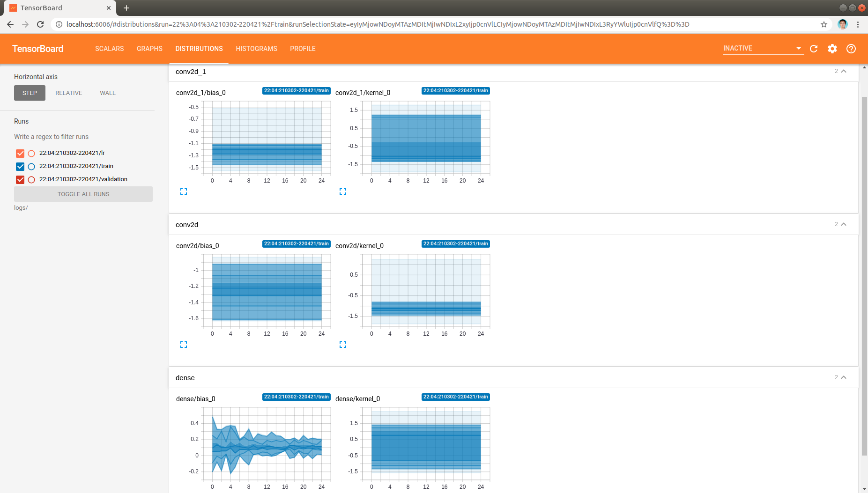Set horizontal axis to STEP
Image resolution: width=868 pixels, height=493 pixels.
point(30,93)
